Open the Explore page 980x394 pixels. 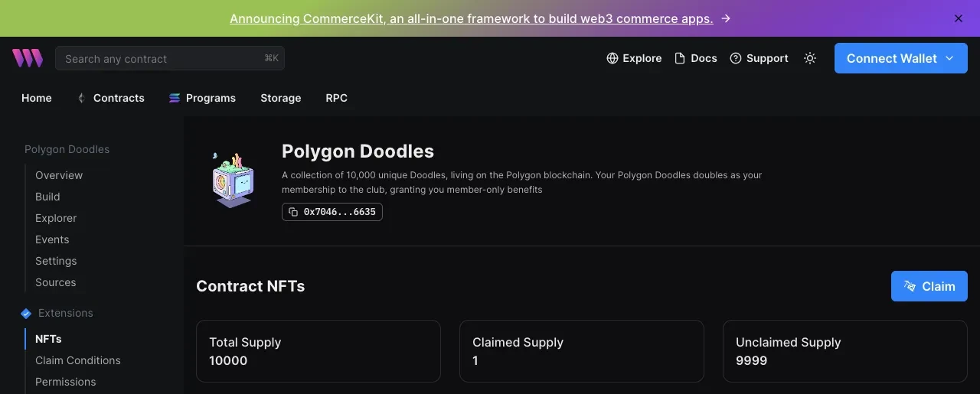634,58
